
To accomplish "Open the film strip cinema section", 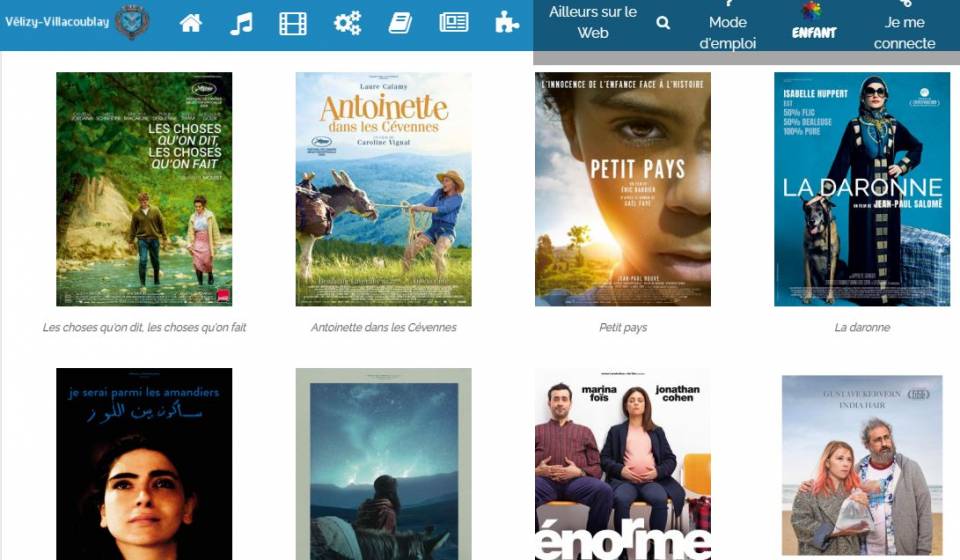I will click(293, 23).
